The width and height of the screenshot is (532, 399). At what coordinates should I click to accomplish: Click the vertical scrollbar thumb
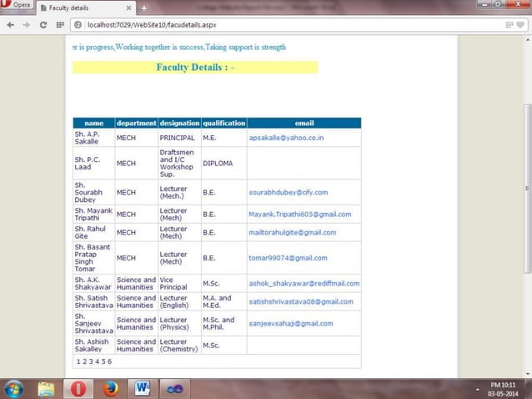point(527,189)
